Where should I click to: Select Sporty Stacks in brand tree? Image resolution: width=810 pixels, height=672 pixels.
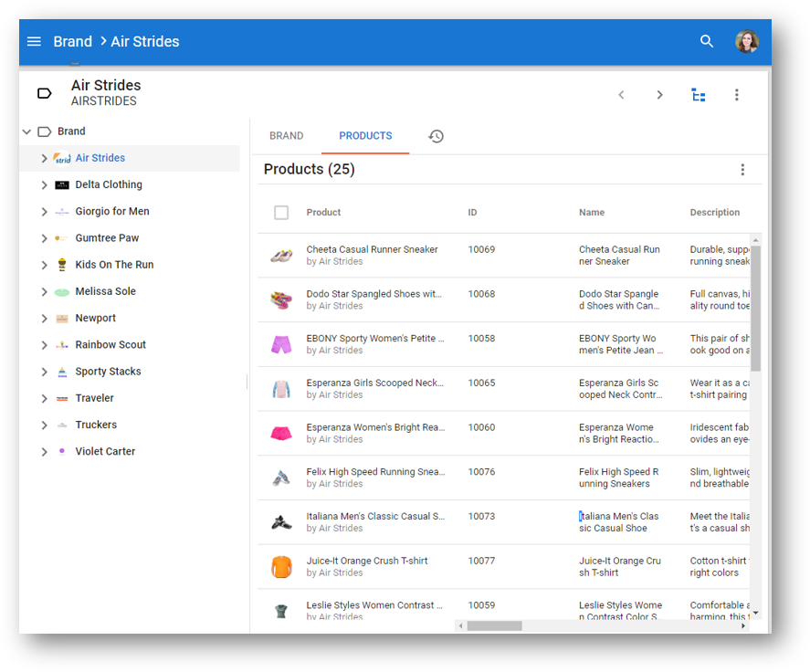coord(108,372)
